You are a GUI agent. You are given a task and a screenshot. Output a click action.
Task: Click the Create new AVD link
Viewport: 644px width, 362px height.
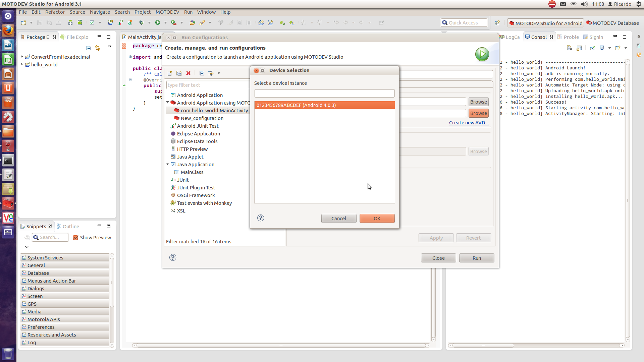tap(469, 122)
